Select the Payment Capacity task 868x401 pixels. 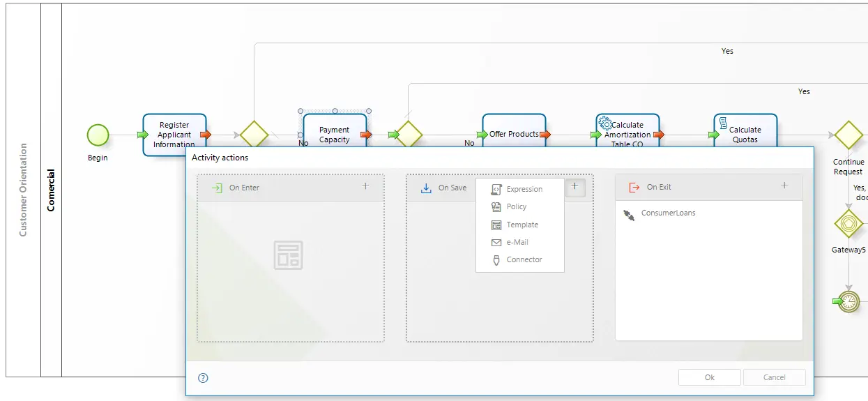[x=335, y=130]
